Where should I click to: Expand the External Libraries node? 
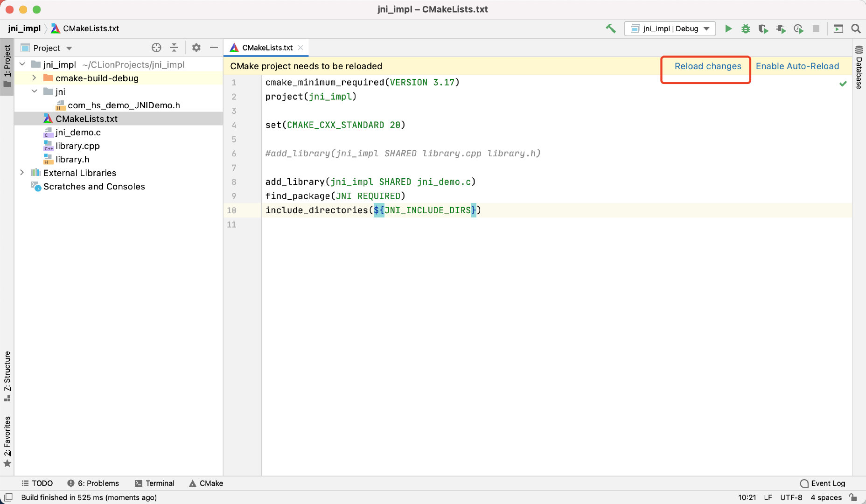tap(22, 172)
